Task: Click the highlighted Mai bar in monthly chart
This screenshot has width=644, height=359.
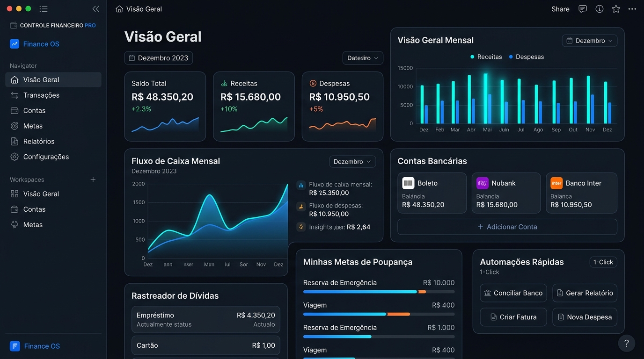Action: click(x=486, y=98)
